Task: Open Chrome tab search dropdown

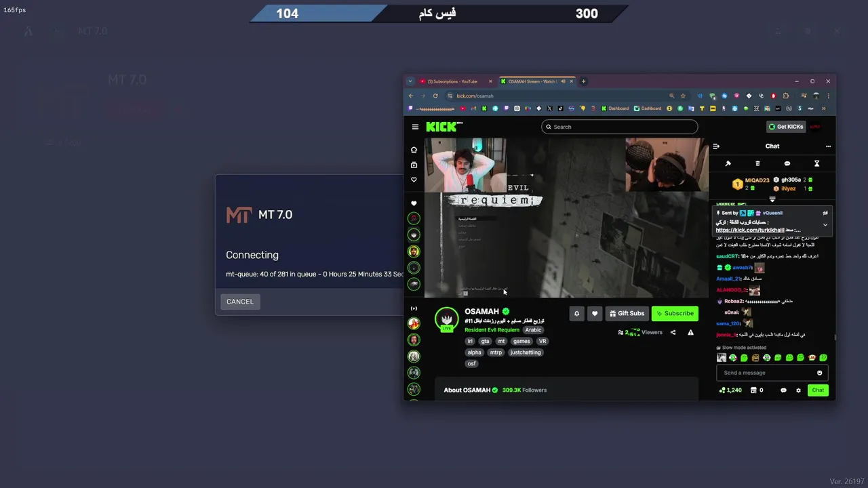Action: tap(410, 81)
